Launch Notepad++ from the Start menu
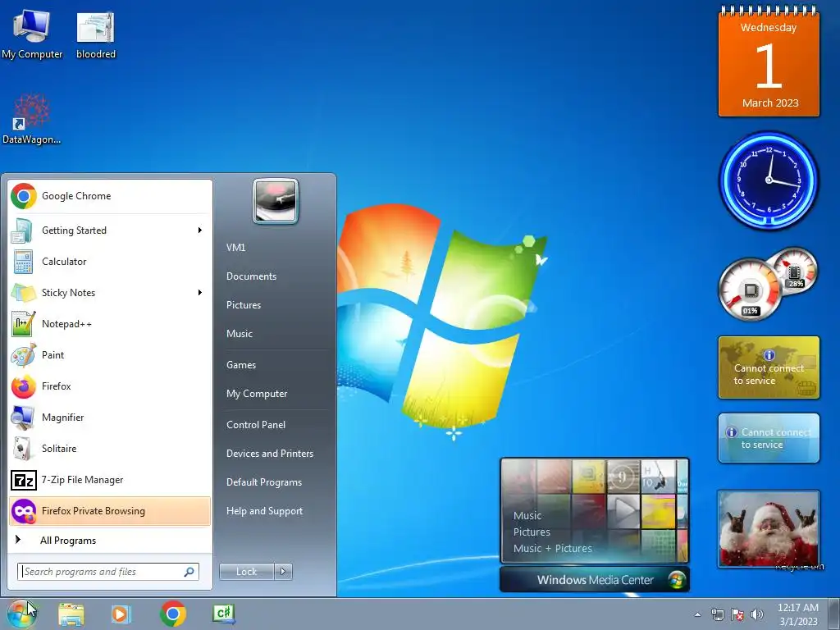This screenshot has height=630, width=840. [110, 323]
